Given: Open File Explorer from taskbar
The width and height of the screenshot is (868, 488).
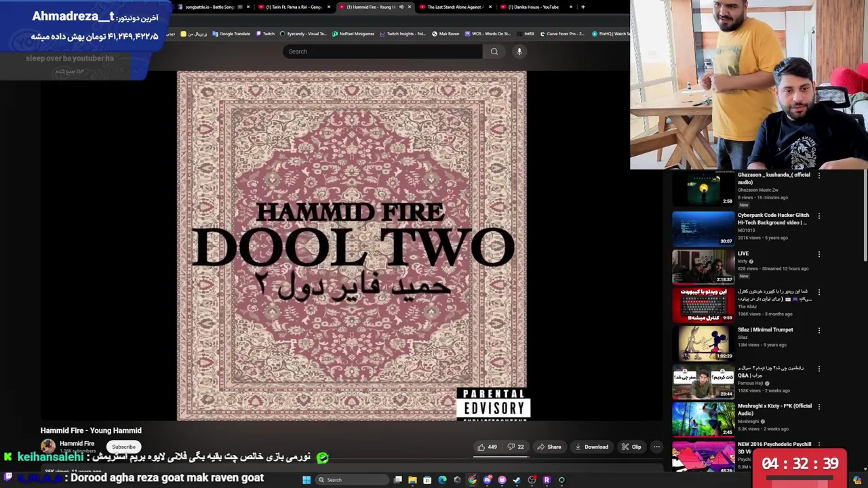Looking at the screenshot, I should (x=412, y=480).
